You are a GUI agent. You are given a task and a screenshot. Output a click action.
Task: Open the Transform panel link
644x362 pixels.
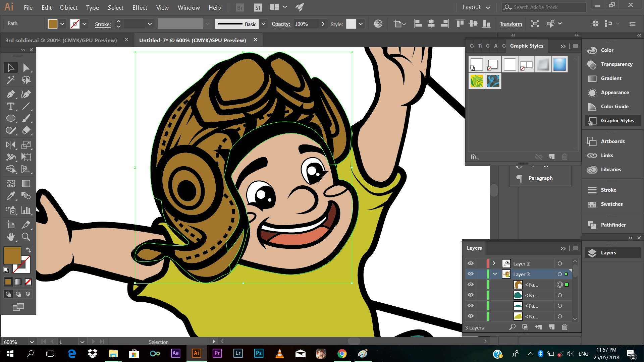[511, 24]
